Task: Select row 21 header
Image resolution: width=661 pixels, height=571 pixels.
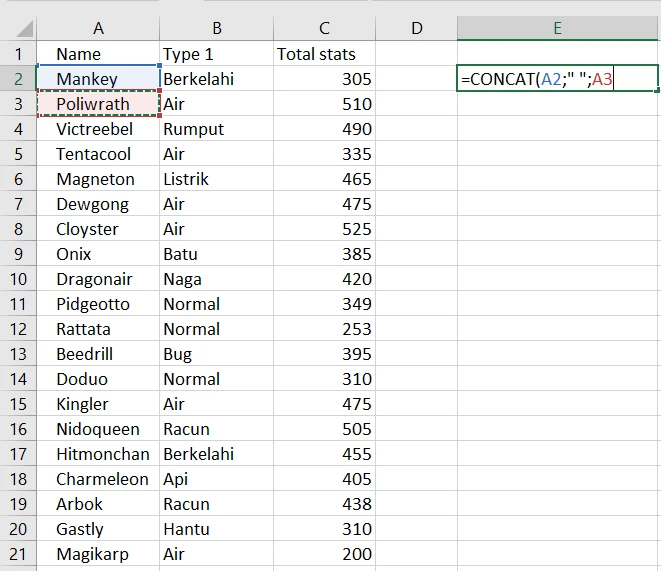Action: point(18,554)
